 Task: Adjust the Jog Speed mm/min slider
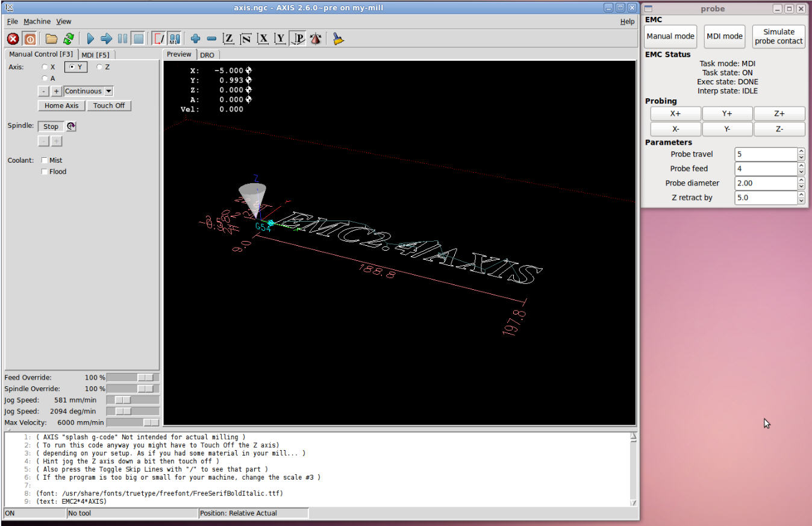(x=122, y=400)
